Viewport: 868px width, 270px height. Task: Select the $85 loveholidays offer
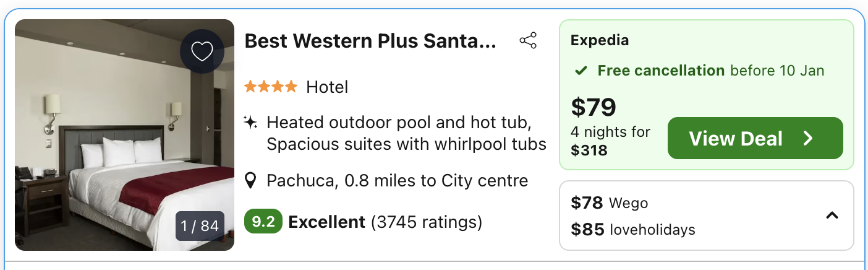coord(633,230)
